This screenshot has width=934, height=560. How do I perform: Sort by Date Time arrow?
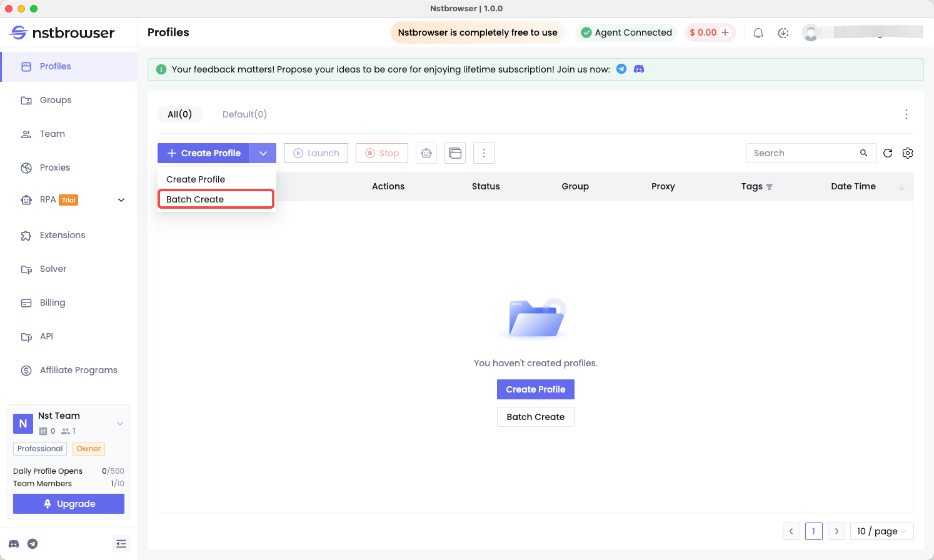901,187
